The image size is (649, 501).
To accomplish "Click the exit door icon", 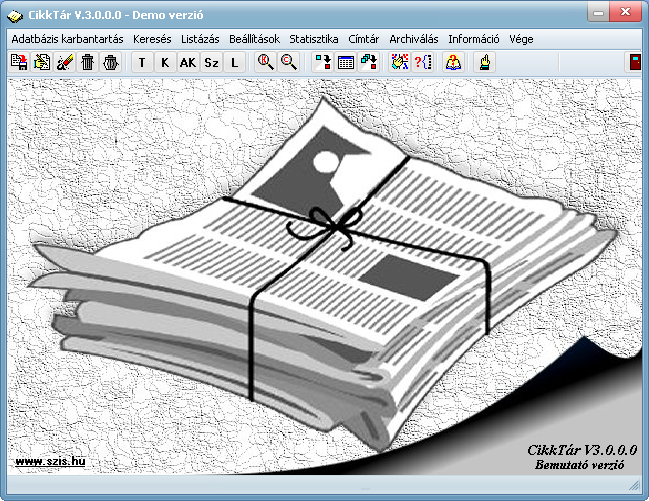I will point(634,63).
